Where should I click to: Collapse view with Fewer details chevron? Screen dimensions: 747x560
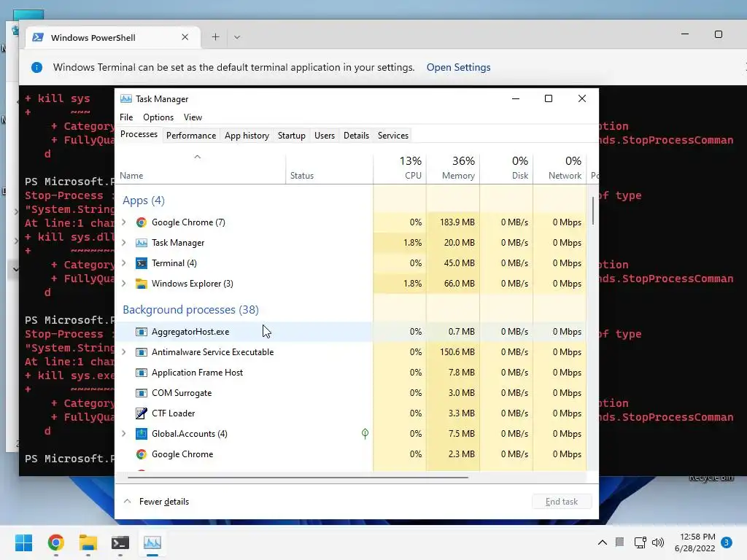127,502
